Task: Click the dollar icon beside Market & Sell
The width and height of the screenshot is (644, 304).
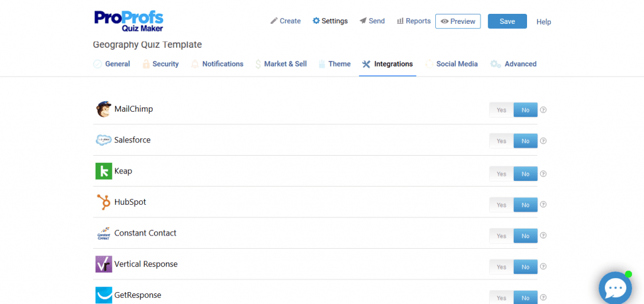Action: point(258,64)
